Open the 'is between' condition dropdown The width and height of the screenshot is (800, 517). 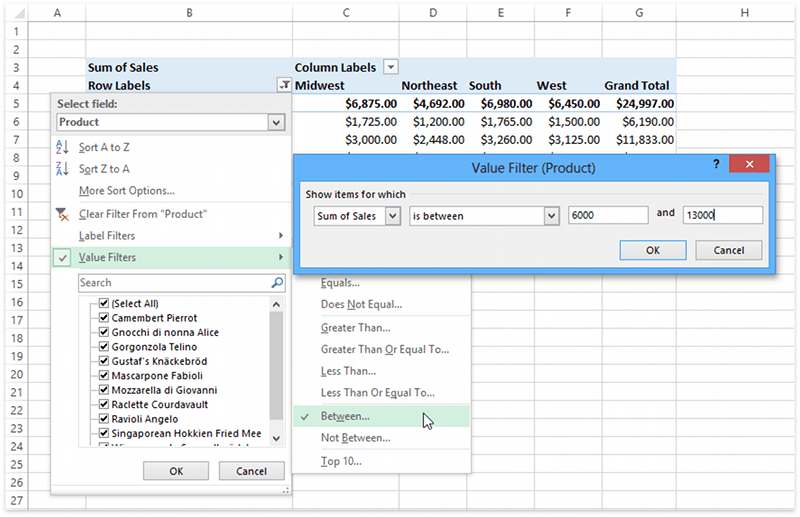coord(551,216)
